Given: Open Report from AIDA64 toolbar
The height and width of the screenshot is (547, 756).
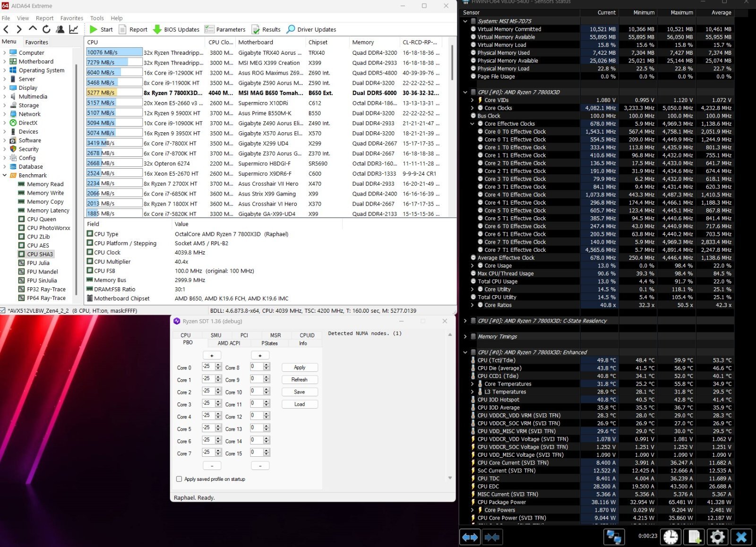Looking at the screenshot, I should click(x=133, y=29).
